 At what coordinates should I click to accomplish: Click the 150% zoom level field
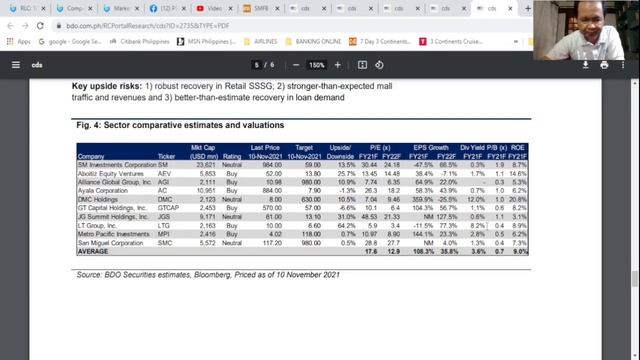click(x=316, y=65)
